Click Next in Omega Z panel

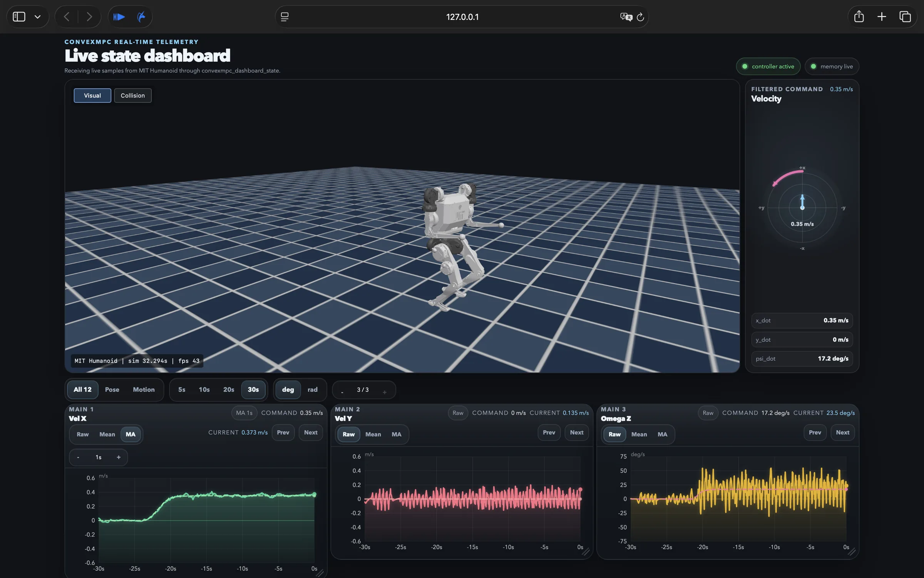[x=843, y=432]
